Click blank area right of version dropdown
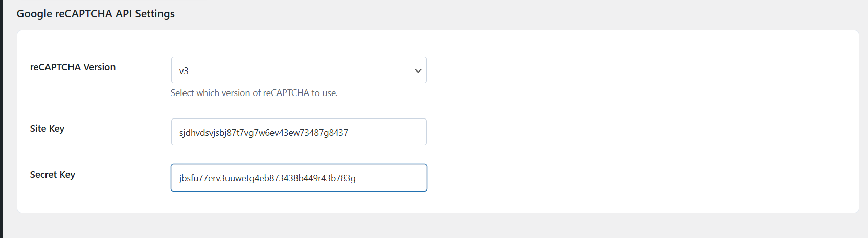This screenshot has width=868, height=238. pyautogui.click(x=613, y=70)
